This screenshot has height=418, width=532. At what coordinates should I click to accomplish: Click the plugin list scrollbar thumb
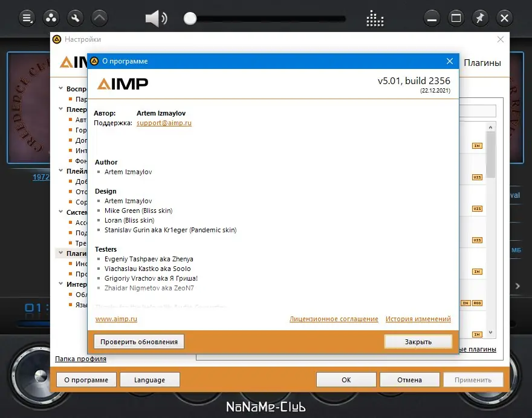click(x=491, y=154)
